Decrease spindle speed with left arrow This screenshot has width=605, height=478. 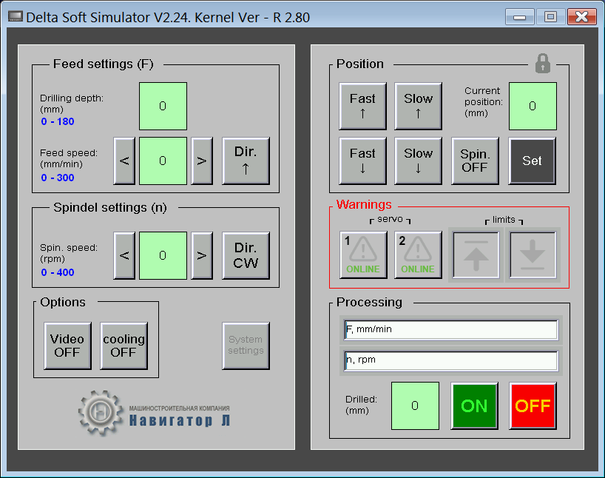coord(124,256)
